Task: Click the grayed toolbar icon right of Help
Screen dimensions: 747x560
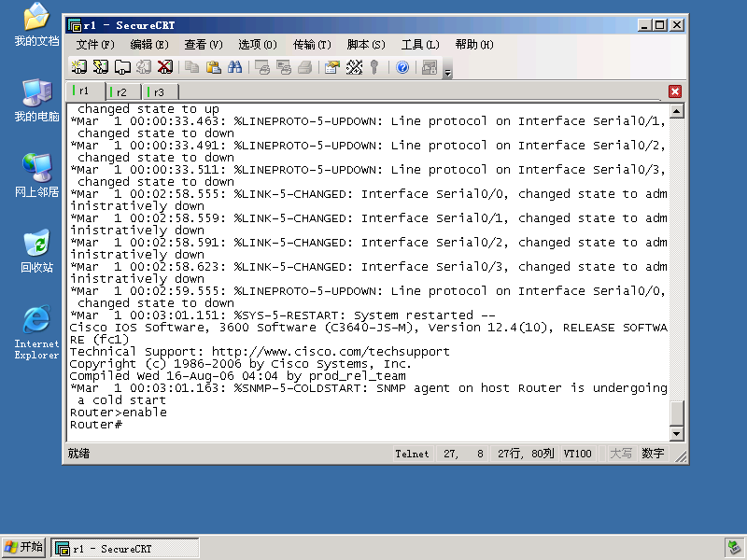Action: point(430,67)
